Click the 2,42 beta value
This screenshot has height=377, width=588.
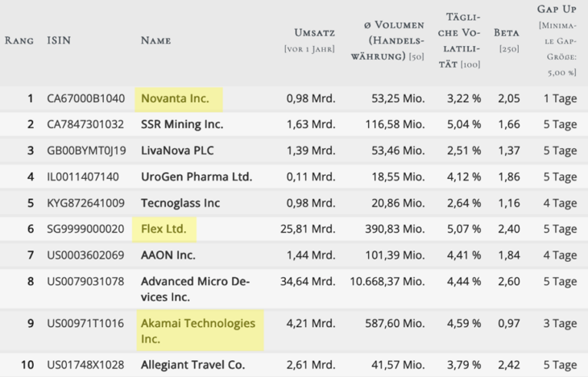click(509, 365)
